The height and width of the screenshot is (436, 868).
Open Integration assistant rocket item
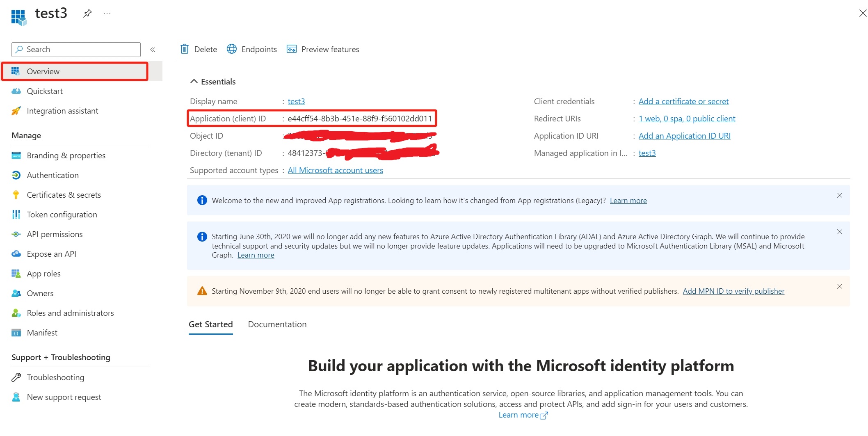62,111
